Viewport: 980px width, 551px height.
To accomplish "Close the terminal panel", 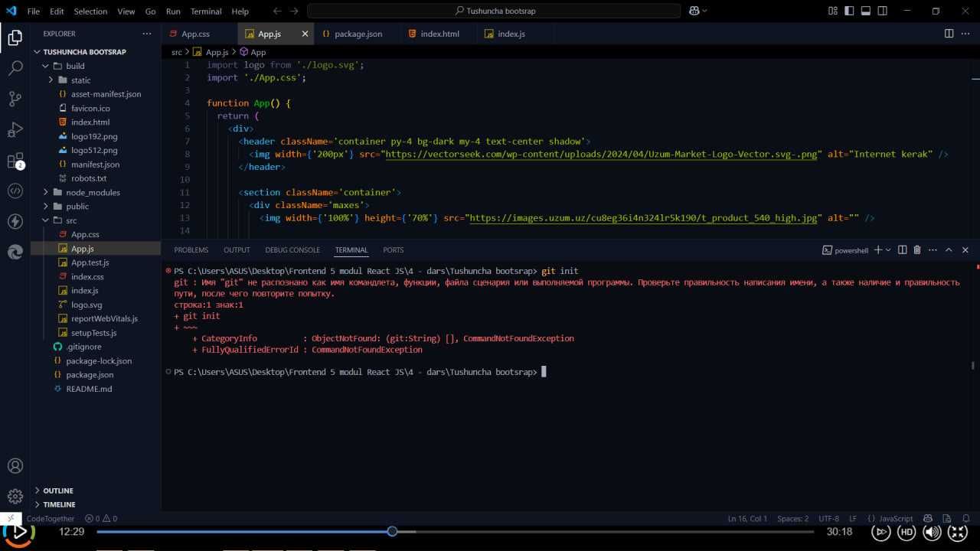I will (965, 250).
